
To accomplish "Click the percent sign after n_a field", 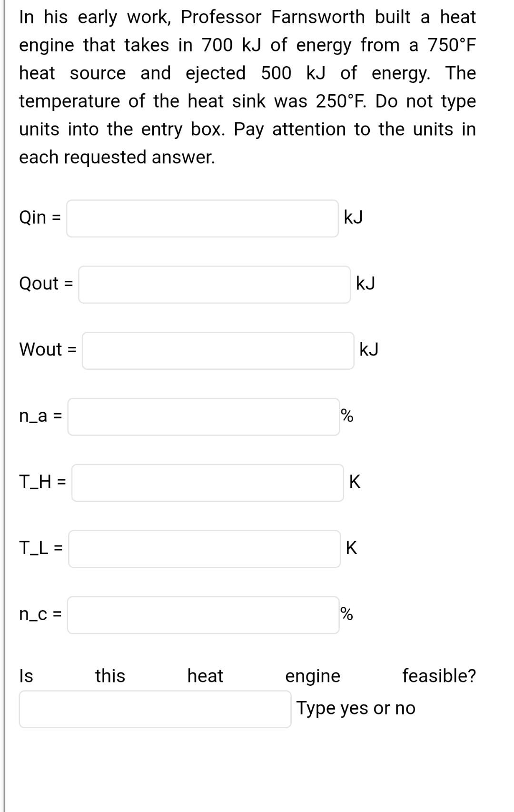I will click(347, 416).
